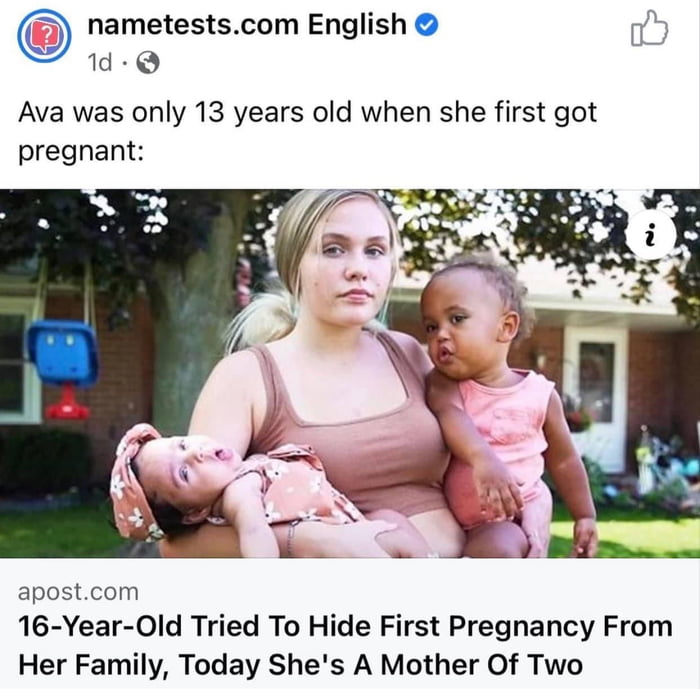Open the apost.com source domain link
Image resolution: width=700 pixels, height=693 pixels.
(78, 592)
